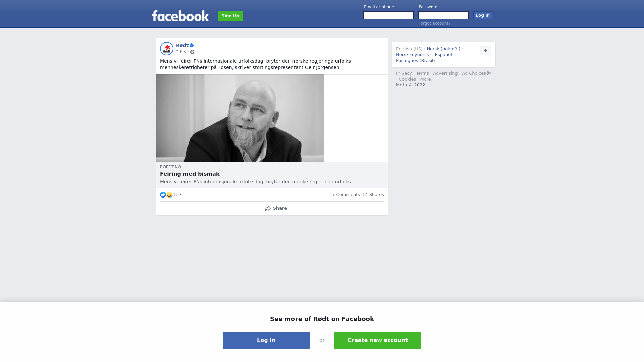Focus the Email or phone field
The width and height of the screenshot is (644, 362).
point(388,15)
